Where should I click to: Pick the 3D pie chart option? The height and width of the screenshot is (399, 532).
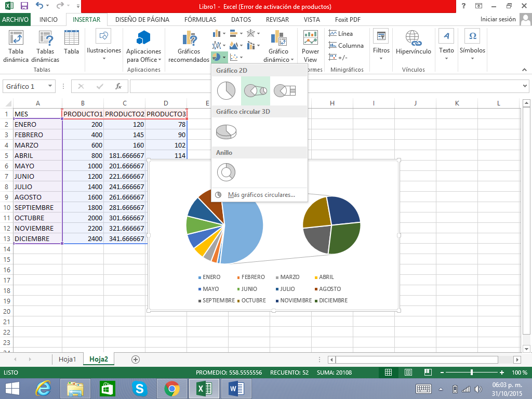click(x=226, y=132)
